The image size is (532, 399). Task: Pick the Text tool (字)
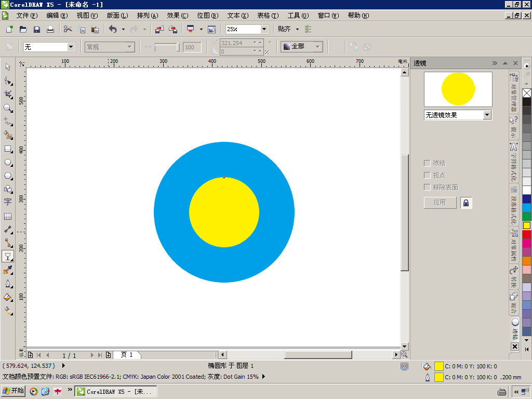pyautogui.click(x=8, y=202)
